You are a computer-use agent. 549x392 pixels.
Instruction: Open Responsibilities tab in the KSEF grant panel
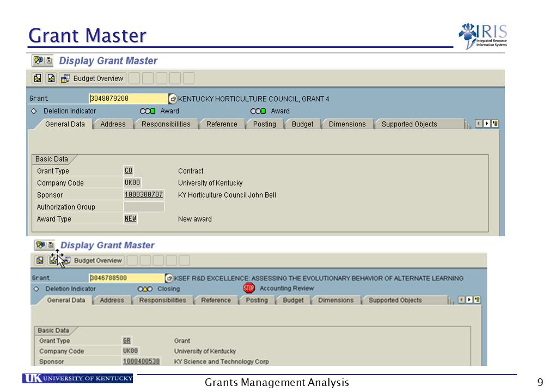coord(162,301)
